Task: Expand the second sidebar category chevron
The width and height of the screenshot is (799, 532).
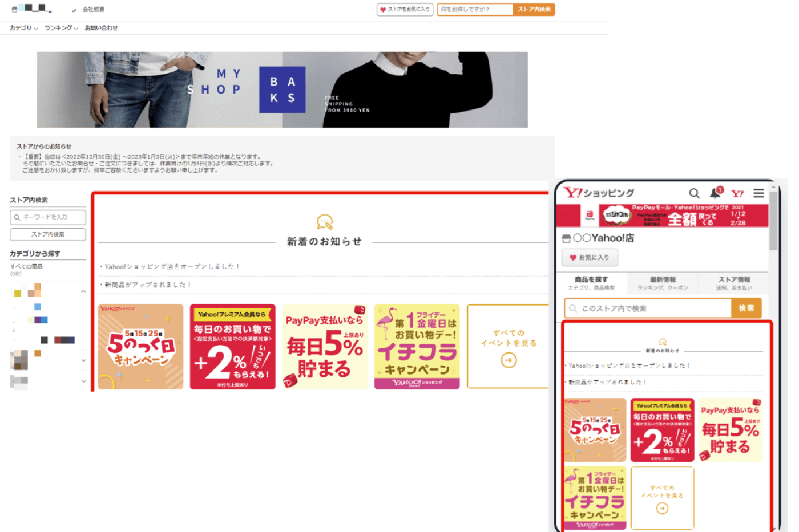Action: (83, 360)
